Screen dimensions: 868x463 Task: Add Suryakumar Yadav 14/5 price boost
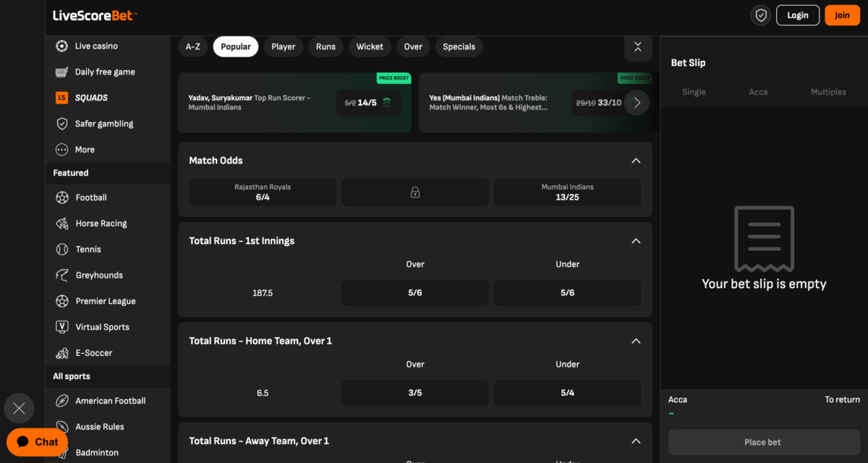click(x=369, y=103)
